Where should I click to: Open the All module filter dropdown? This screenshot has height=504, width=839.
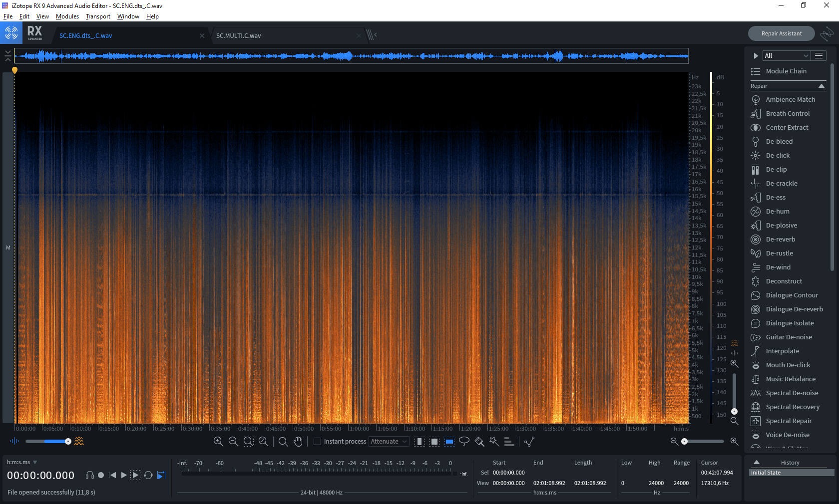coord(786,55)
